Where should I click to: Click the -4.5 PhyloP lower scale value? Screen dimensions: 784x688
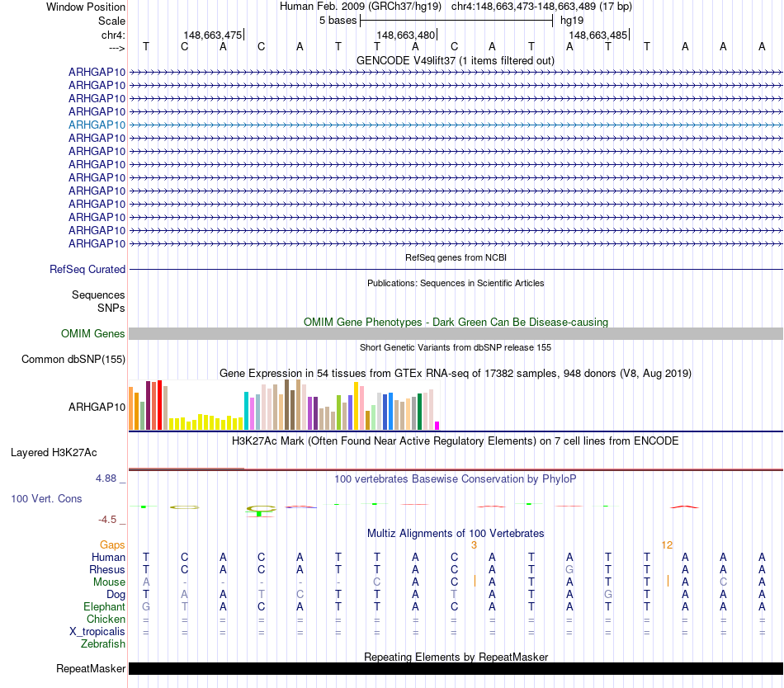click(107, 520)
